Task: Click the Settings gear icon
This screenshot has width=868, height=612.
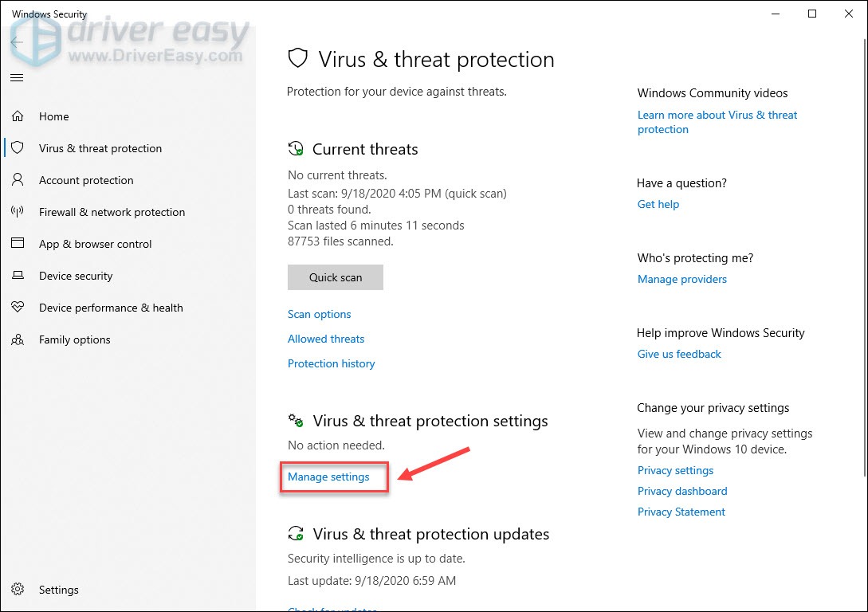Action: [18, 590]
